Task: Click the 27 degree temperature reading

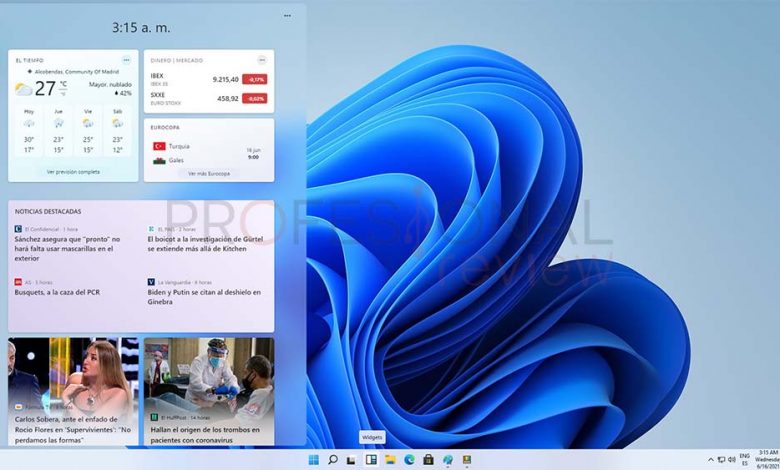Action: click(x=45, y=89)
